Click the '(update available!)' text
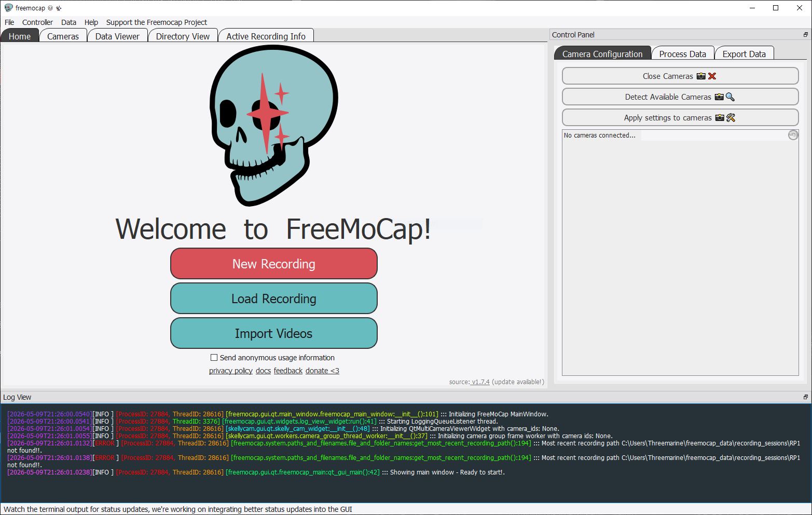The width and height of the screenshot is (812, 515). (518, 382)
